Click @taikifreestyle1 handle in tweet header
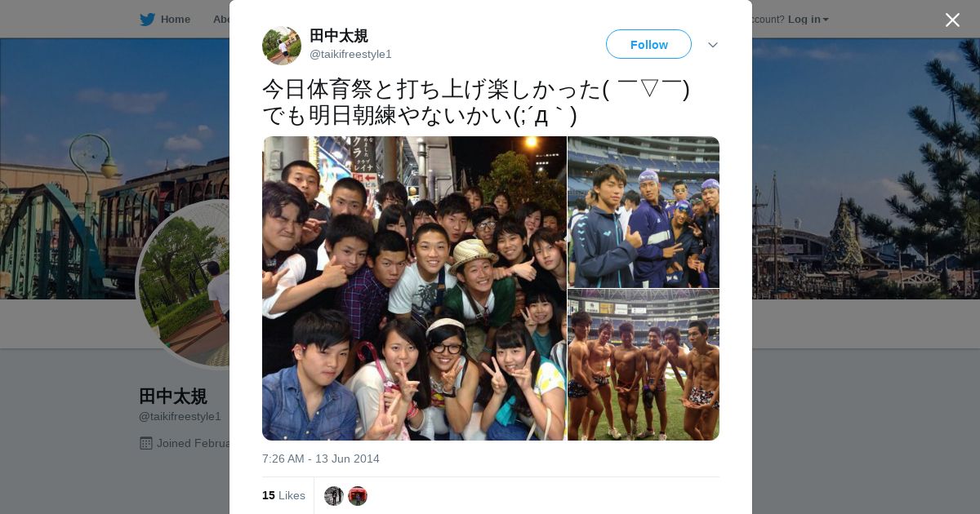The image size is (980, 514). (350, 54)
